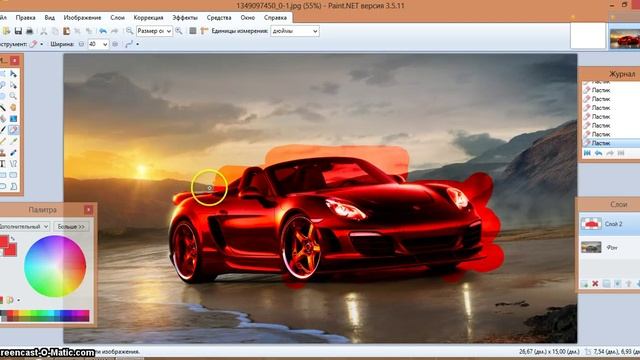Open the Дополнительный color selector dropdown
The width and height of the screenshot is (640, 360).
click(x=24, y=226)
